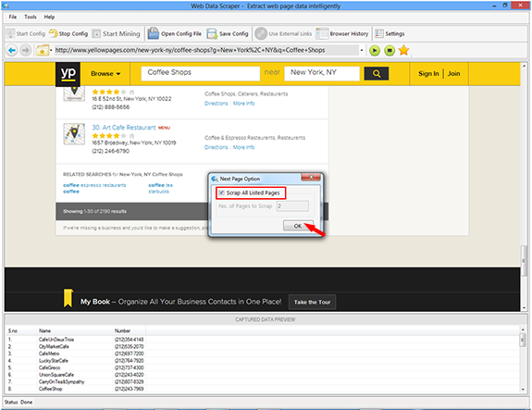Click OK in Next Page Option dialog
This screenshot has width=532, height=410.
[298, 226]
